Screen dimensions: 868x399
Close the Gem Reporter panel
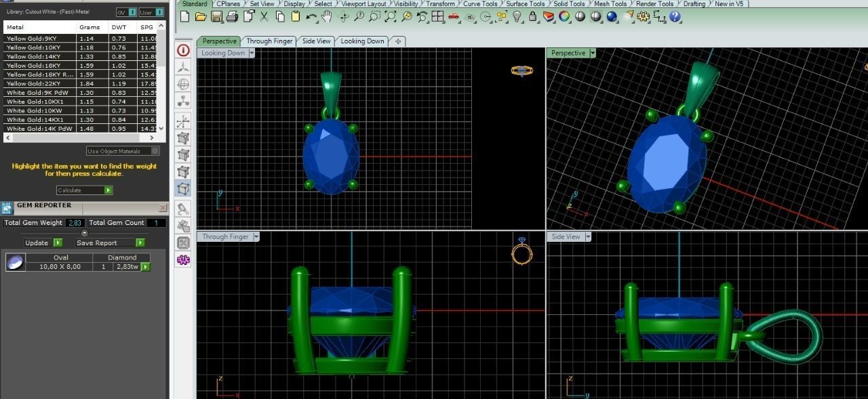(163, 208)
